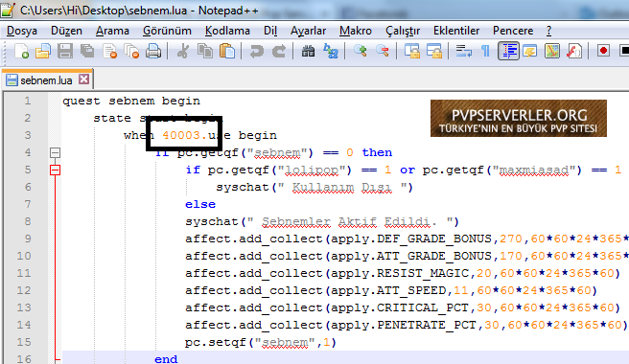Viewport: 629px width, 364px height.
Task: Open document map icon
Action: click(x=552, y=52)
